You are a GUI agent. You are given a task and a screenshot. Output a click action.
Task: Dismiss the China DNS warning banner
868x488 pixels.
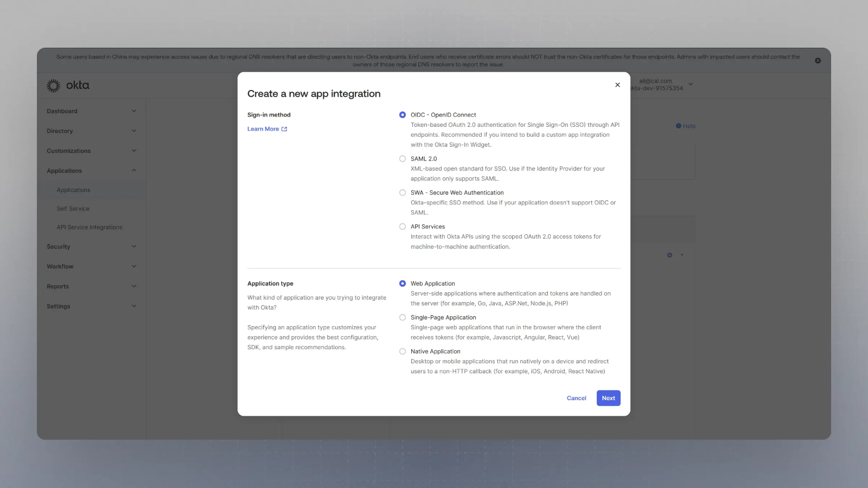coord(818,61)
